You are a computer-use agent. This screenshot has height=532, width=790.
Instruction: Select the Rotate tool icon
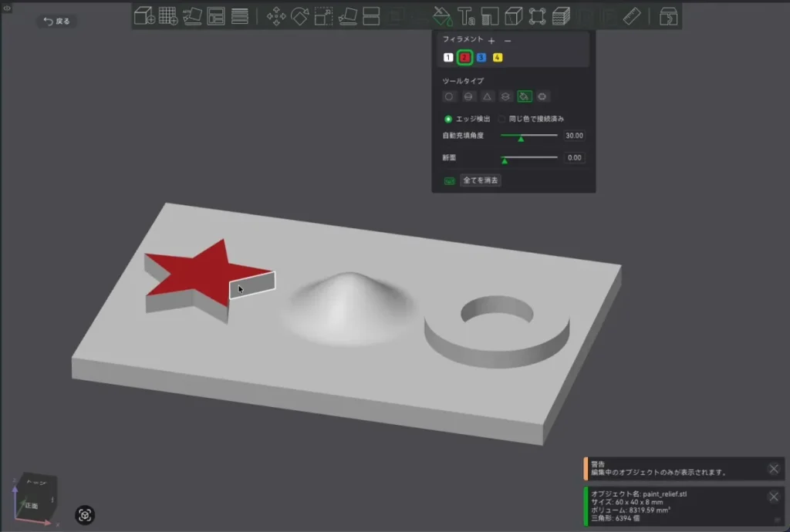[300, 16]
